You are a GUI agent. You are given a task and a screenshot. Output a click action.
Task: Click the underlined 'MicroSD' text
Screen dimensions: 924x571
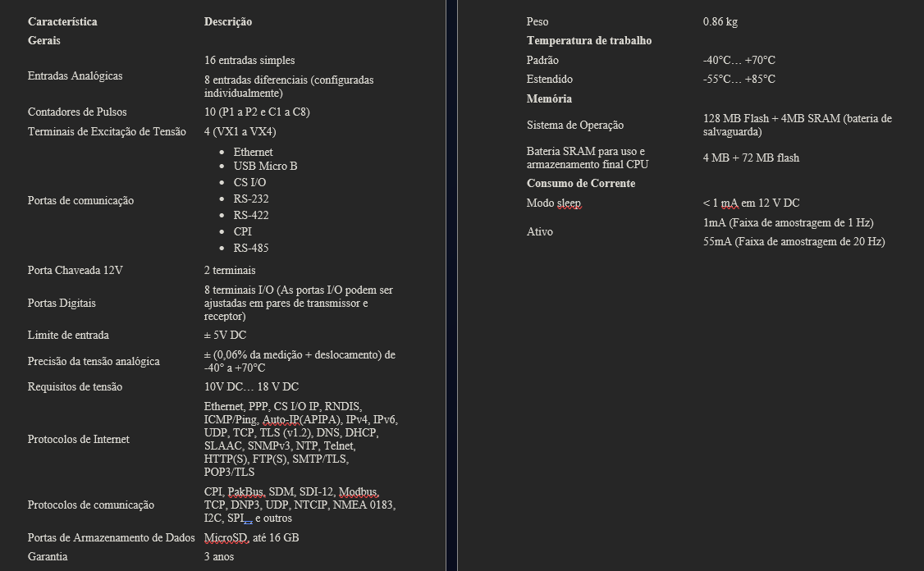(226, 538)
